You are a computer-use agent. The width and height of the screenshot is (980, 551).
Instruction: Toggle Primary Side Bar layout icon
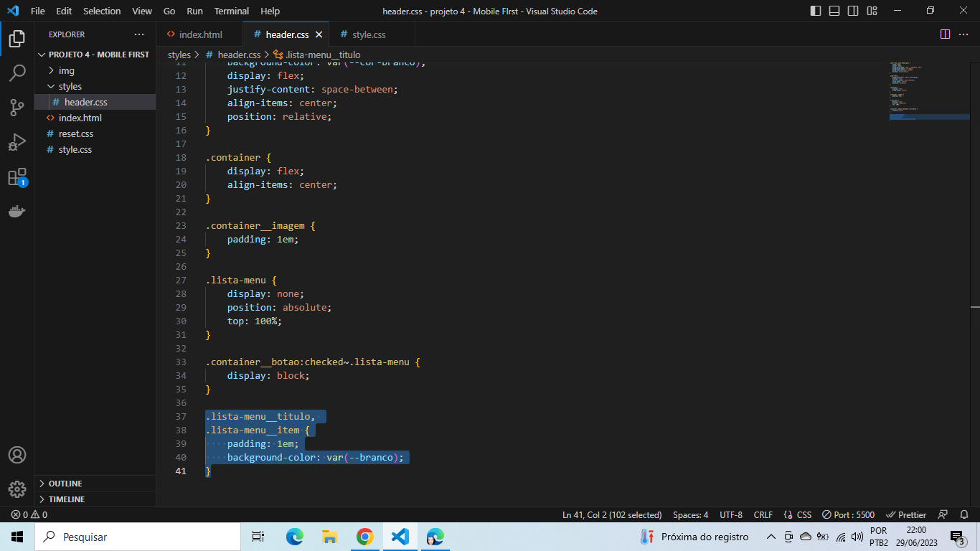tap(816, 11)
